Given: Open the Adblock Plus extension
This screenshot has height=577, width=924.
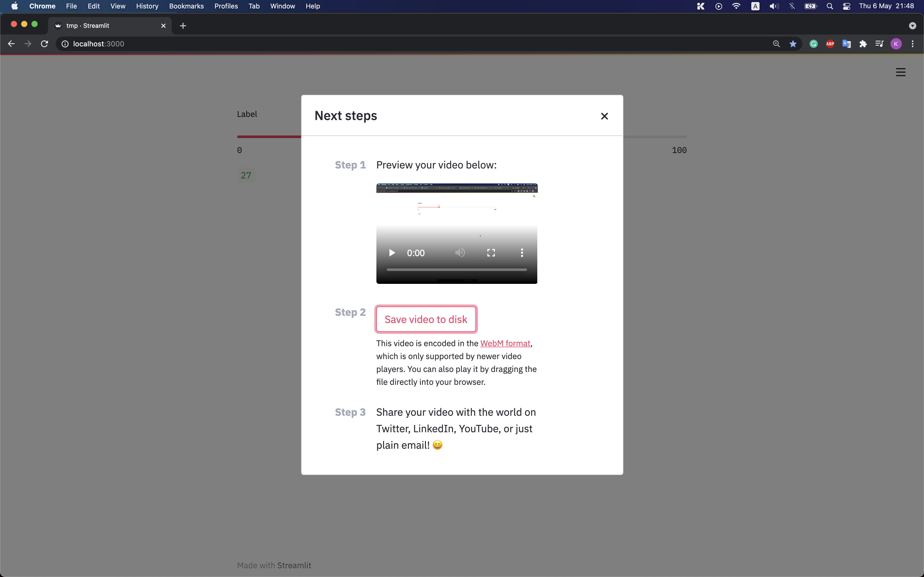Looking at the screenshot, I should [830, 44].
